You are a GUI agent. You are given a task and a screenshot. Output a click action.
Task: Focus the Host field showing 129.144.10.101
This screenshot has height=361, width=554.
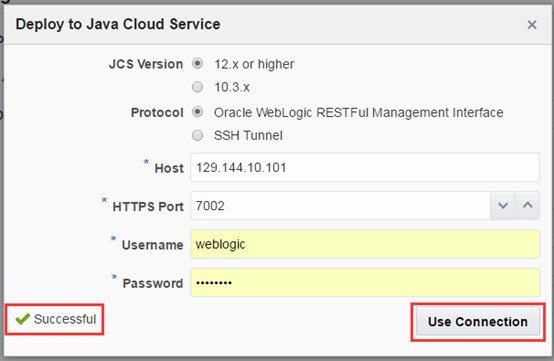(365, 167)
